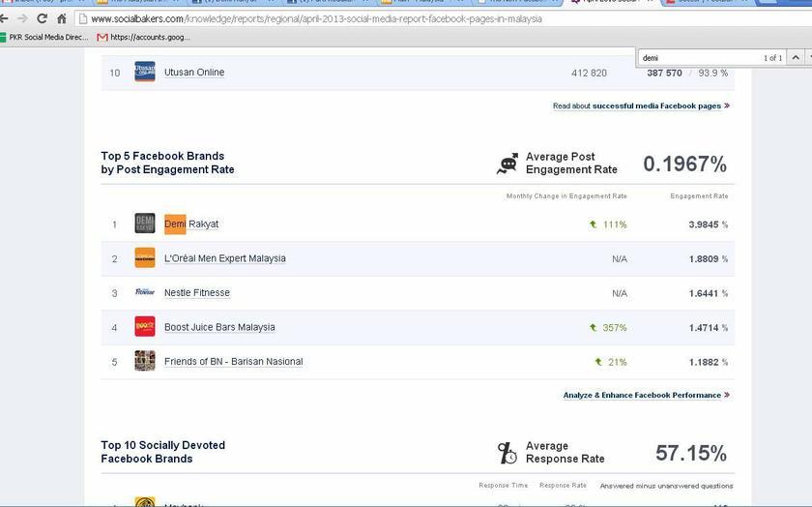Click the Response Rate column header

click(563, 485)
